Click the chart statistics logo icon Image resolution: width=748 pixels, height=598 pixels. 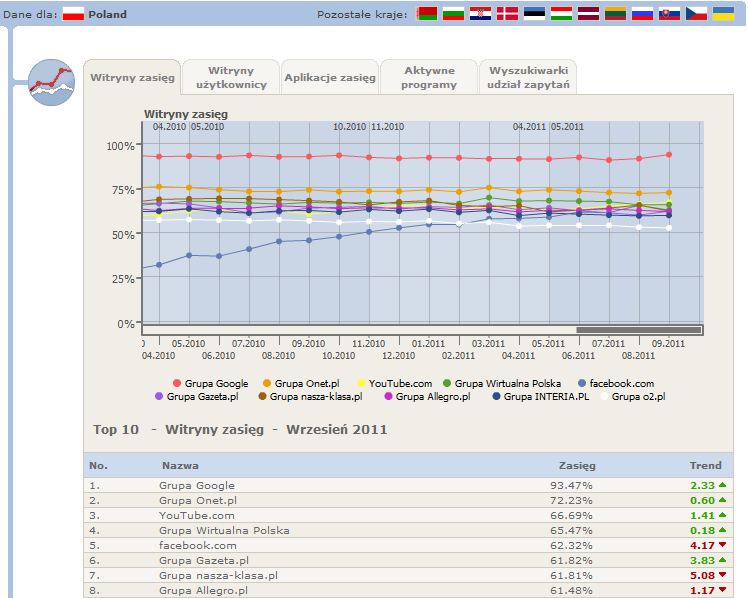click(x=51, y=82)
